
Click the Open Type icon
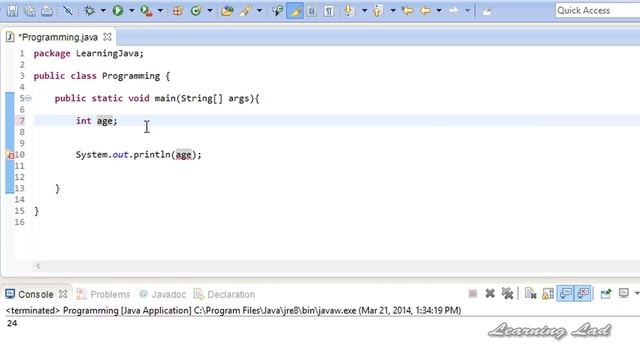(x=227, y=11)
